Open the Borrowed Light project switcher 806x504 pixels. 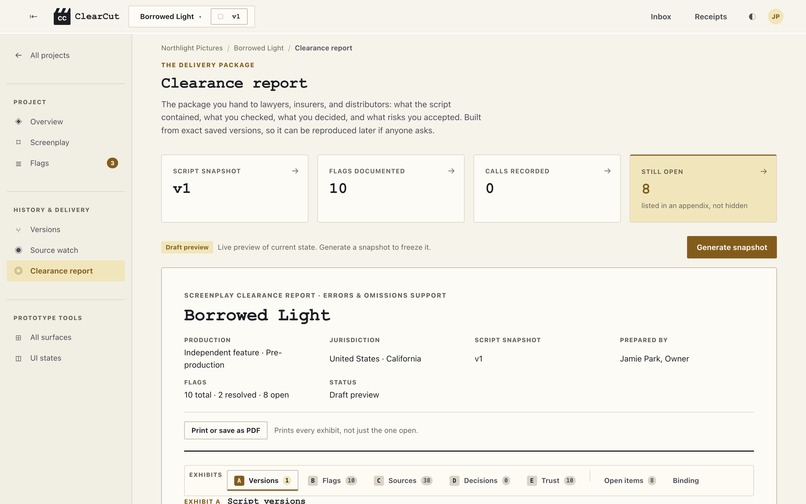pyautogui.click(x=170, y=16)
